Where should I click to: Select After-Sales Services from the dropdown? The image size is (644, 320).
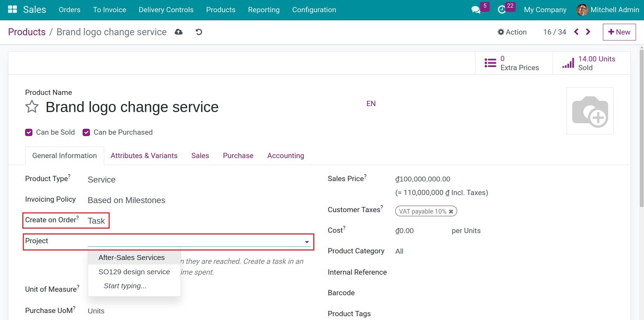[x=131, y=257]
